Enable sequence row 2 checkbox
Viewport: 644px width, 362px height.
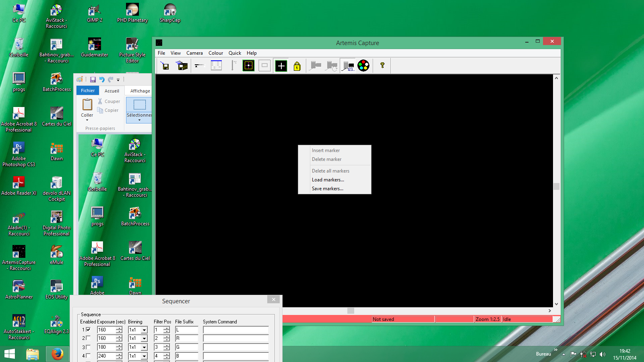coord(88,338)
